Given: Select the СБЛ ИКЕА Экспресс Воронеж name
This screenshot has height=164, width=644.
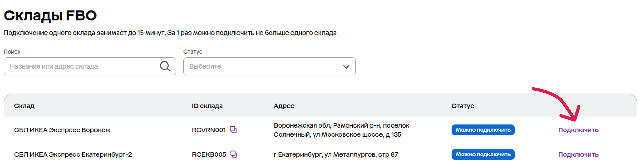Looking at the screenshot, I should pos(62,130).
